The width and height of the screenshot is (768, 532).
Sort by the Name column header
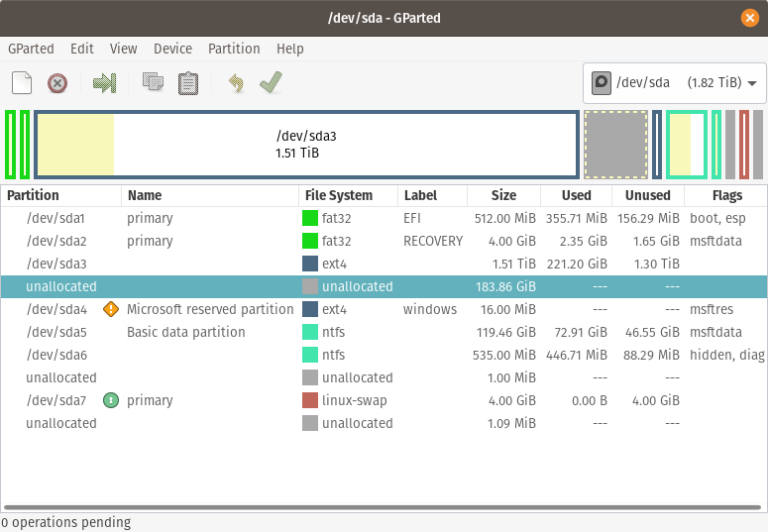(210, 195)
